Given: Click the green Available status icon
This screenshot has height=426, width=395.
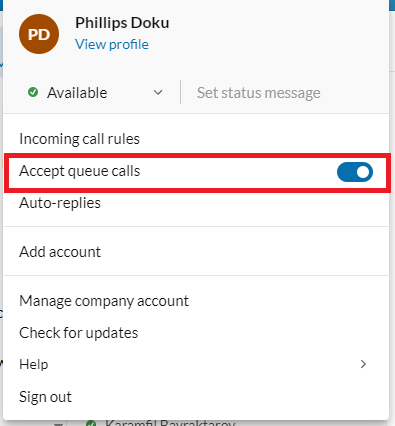Looking at the screenshot, I should pyautogui.click(x=33, y=92).
